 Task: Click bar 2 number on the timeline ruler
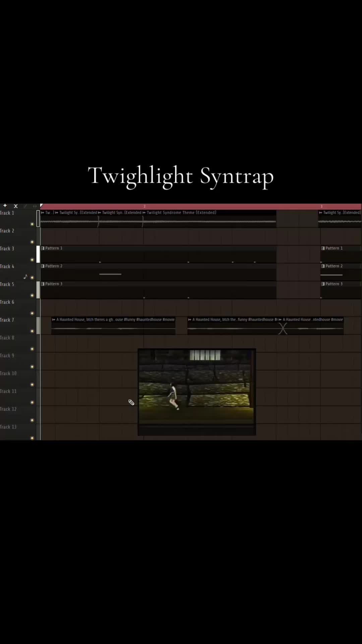(x=144, y=206)
